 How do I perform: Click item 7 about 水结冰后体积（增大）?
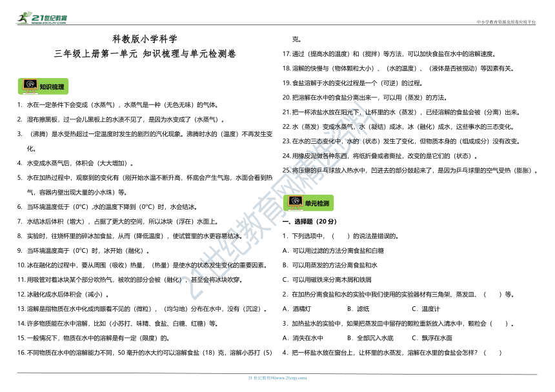118,222
